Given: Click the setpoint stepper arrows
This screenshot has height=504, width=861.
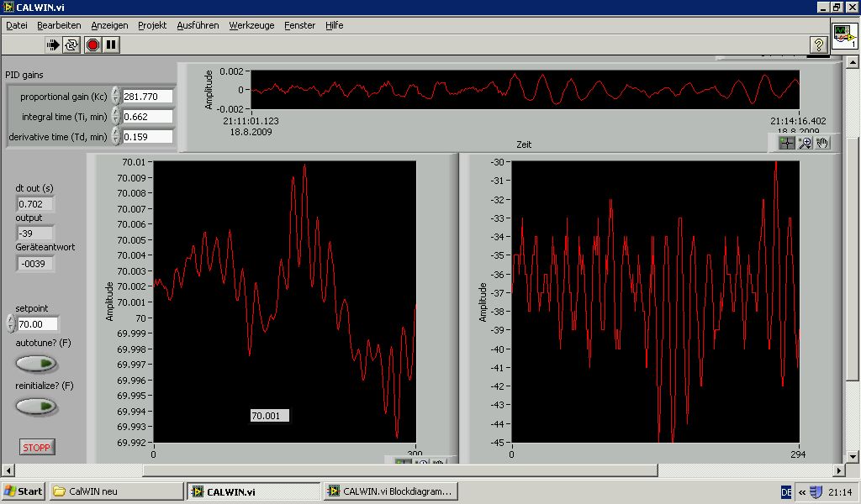Looking at the screenshot, I should (x=10, y=323).
